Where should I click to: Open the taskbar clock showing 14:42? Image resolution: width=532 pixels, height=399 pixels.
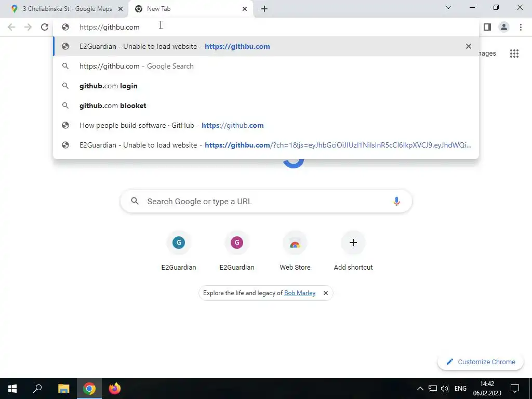487,389
